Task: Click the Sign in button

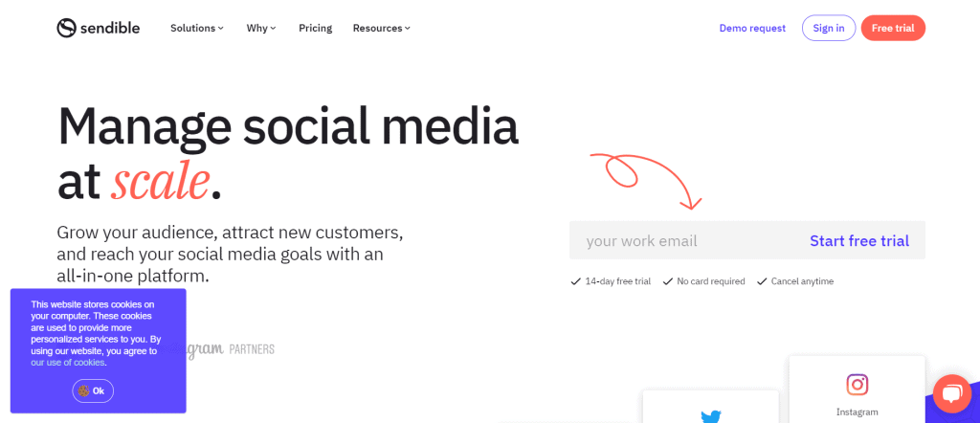Action: [x=829, y=28]
